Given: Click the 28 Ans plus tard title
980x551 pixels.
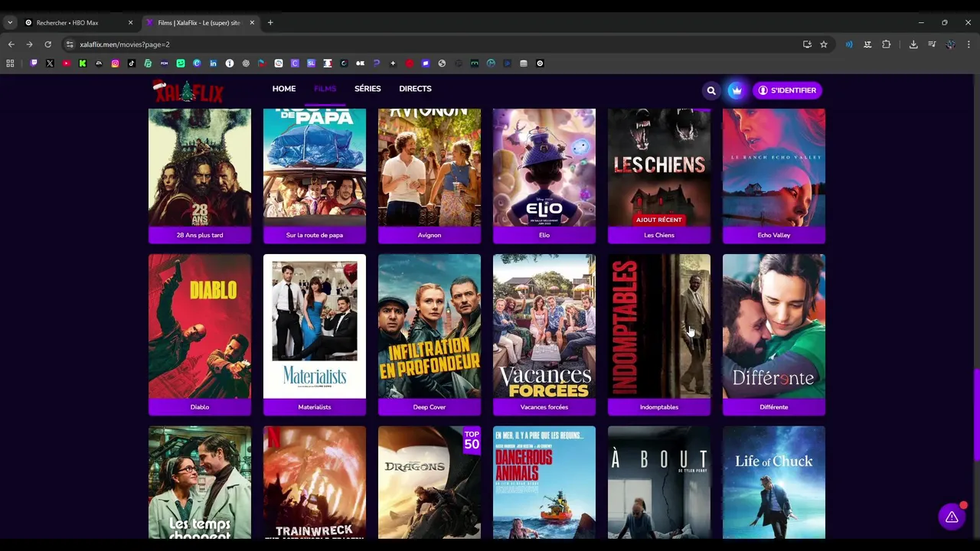Looking at the screenshot, I should tap(200, 235).
